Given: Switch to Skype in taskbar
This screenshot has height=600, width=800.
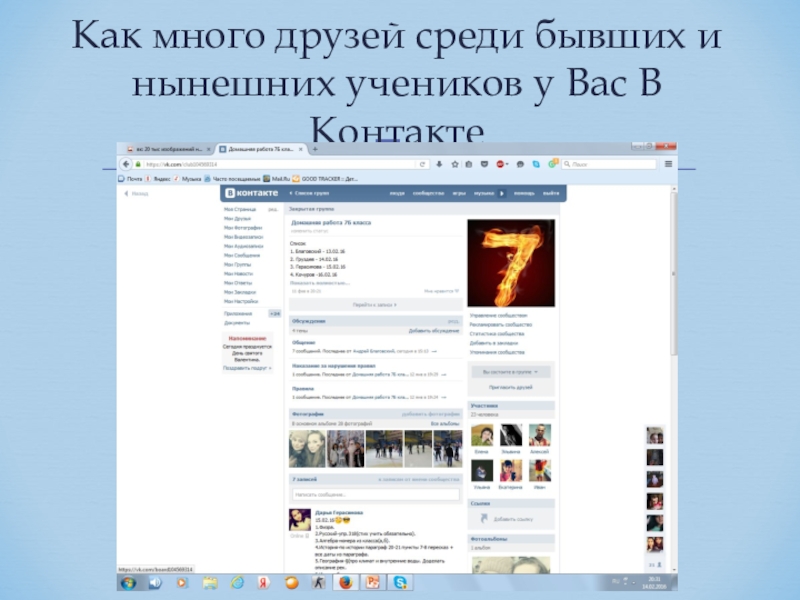Looking at the screenshot, I should point(400,583).
